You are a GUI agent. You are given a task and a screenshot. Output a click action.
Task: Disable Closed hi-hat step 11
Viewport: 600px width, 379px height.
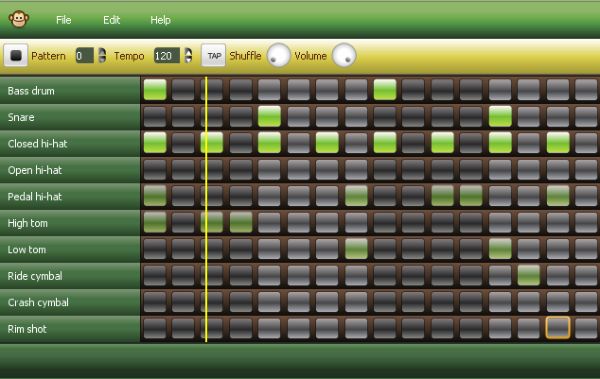click(442, 143)
